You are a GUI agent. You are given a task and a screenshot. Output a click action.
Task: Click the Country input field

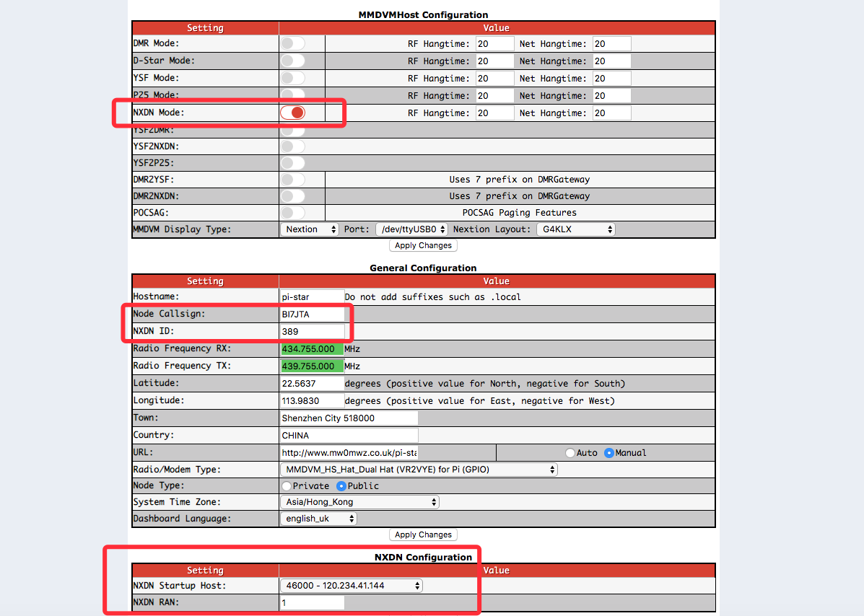pyautogui.click(x=349, y=436)
